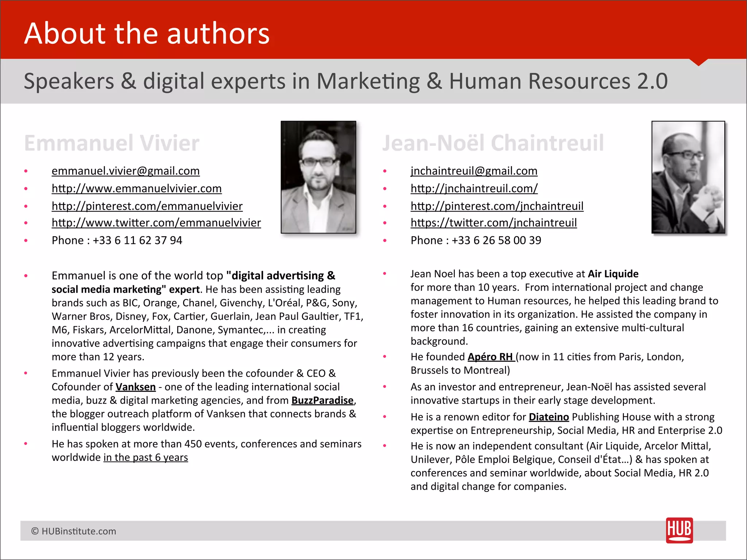Click the HUB logo icon
Image resolution: width=747 pixels, height=560 pixels.
(679, 530)
